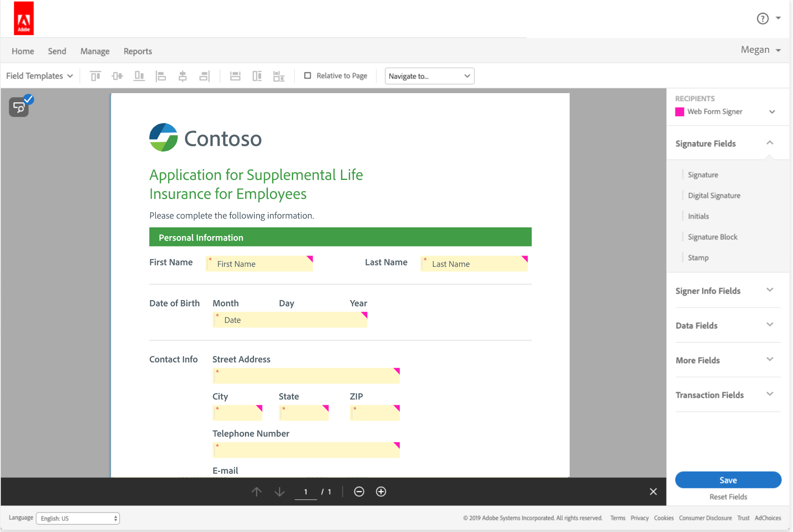Click the Reset Fields link
This screenshot has height=532, width=793.
point(728,497)
